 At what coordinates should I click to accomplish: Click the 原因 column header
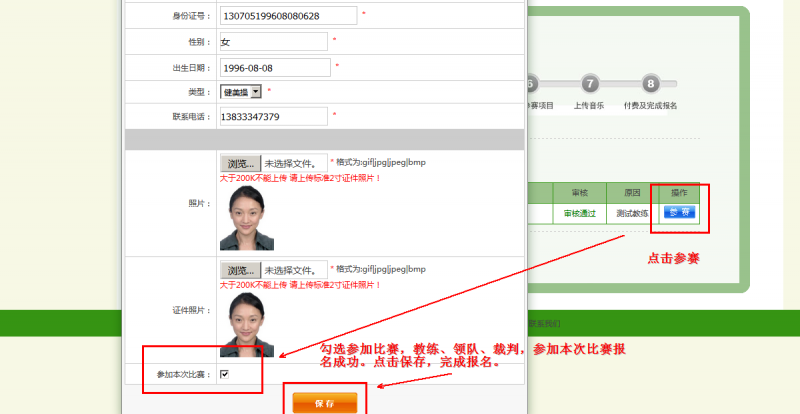(632, 192)
